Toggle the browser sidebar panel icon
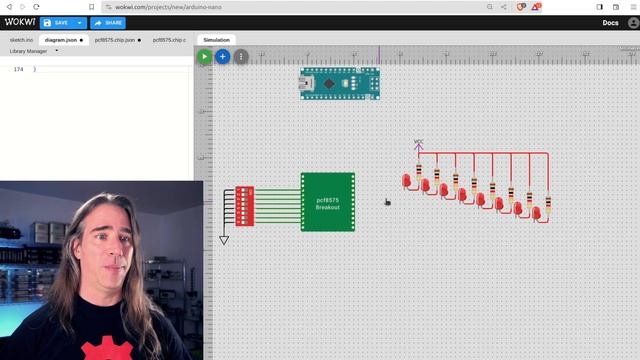Image resolution: width=640 pixels, height=360 pixels. (600, 7)
